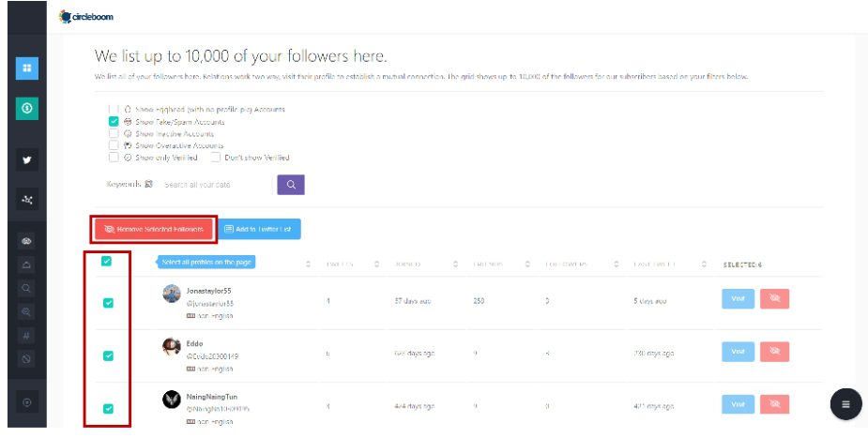The width and height of the screenshot is (868, 438).
Task: Visit the Eddo profile
Action: [x=737, y=352]
